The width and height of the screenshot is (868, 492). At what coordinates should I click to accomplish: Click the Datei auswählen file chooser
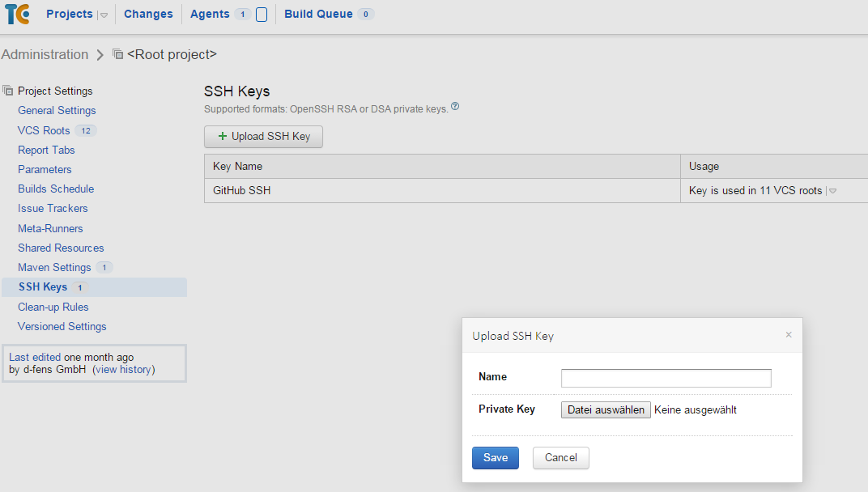click(606, 409)
